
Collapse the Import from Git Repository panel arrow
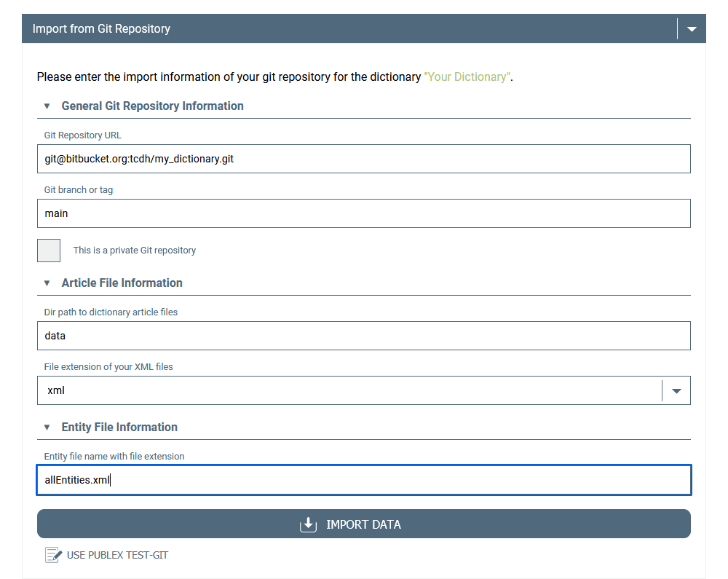692,29
